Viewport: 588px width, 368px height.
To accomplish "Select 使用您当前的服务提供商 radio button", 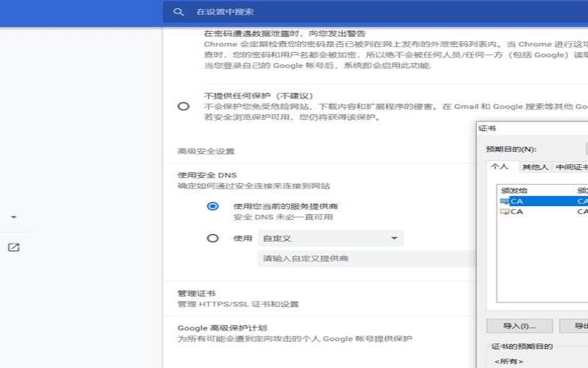I will (x=212, y=206).
